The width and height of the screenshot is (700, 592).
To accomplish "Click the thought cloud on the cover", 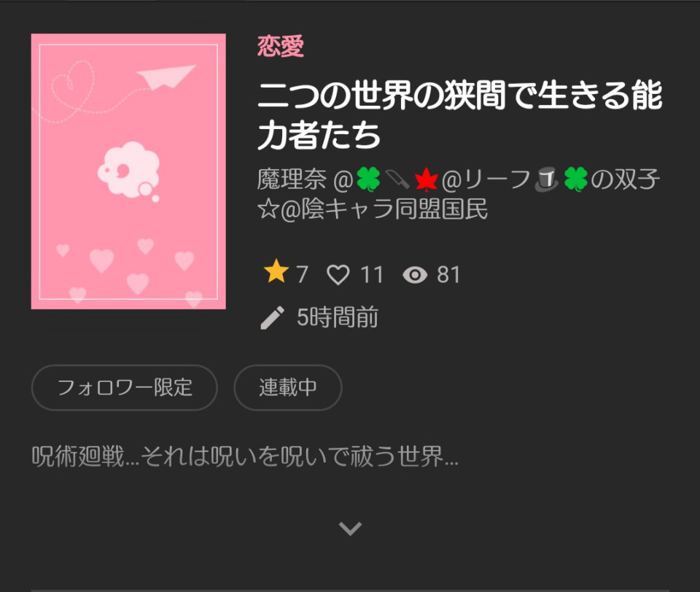I will point(129,171).
